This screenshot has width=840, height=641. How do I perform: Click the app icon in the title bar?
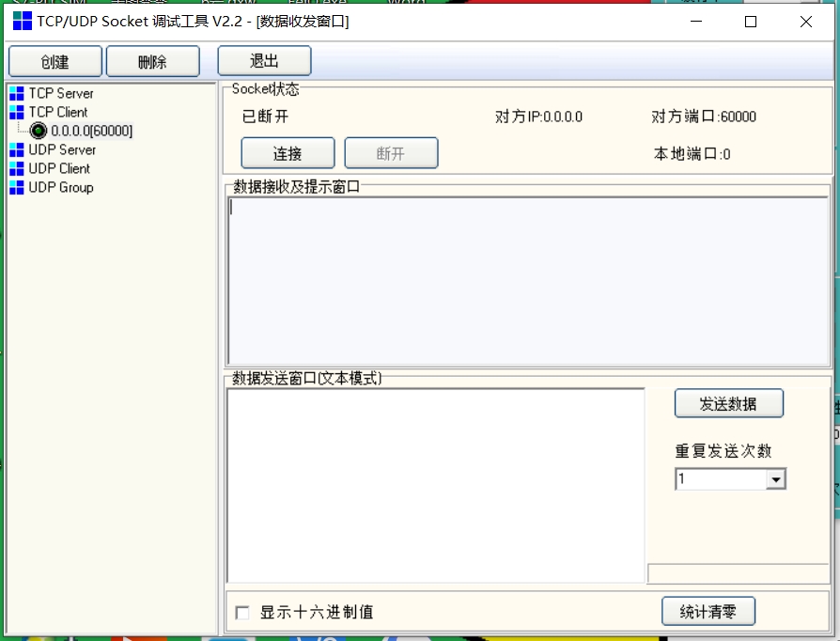(x=22, y=22)
